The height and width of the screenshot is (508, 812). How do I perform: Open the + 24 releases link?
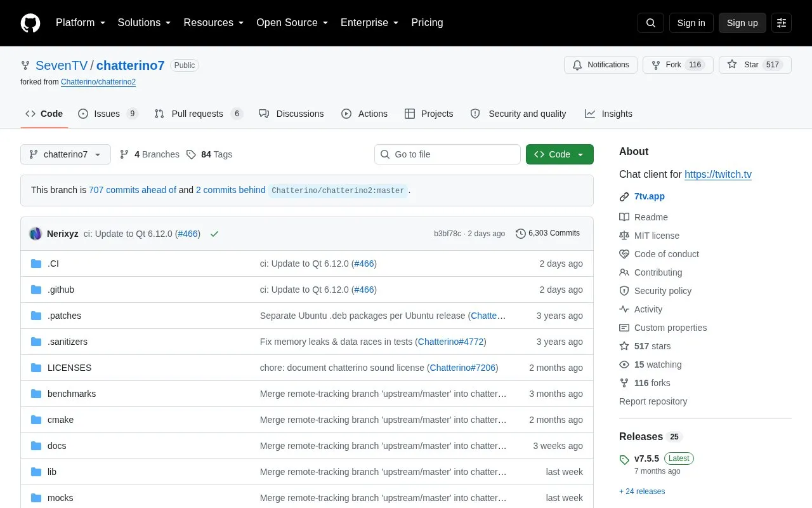[x=642, y=491]
